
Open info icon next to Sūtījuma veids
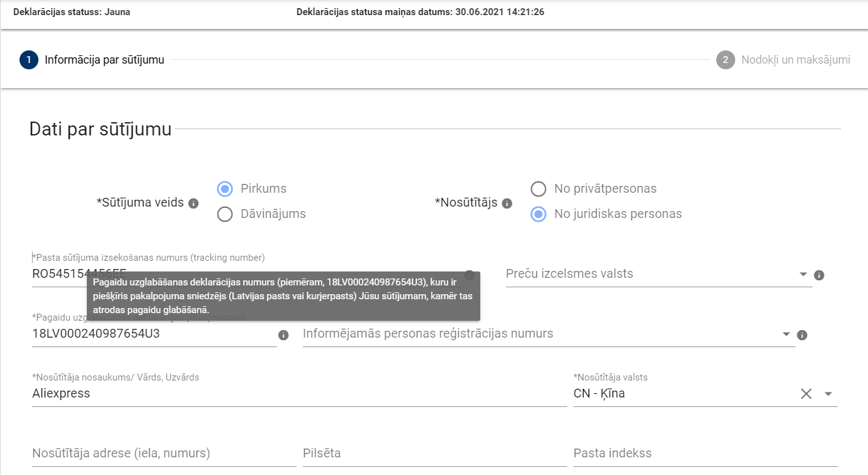tap(194, 203)
